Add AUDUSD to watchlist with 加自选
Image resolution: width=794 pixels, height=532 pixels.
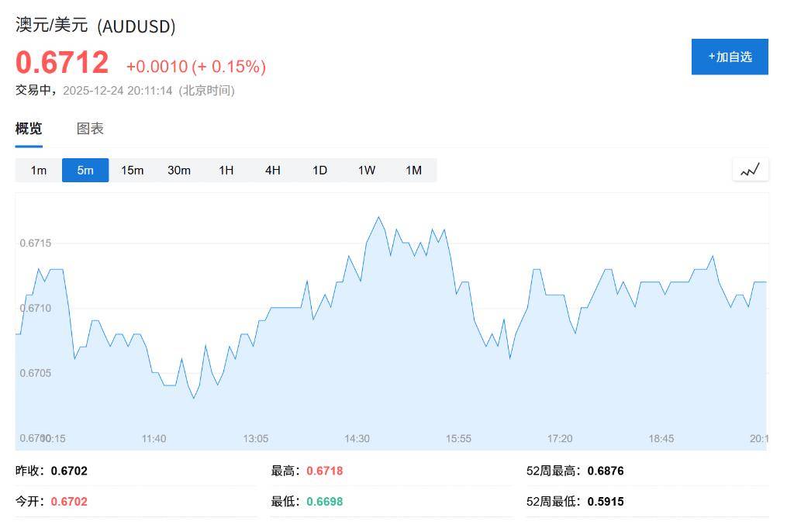(730, 57)
